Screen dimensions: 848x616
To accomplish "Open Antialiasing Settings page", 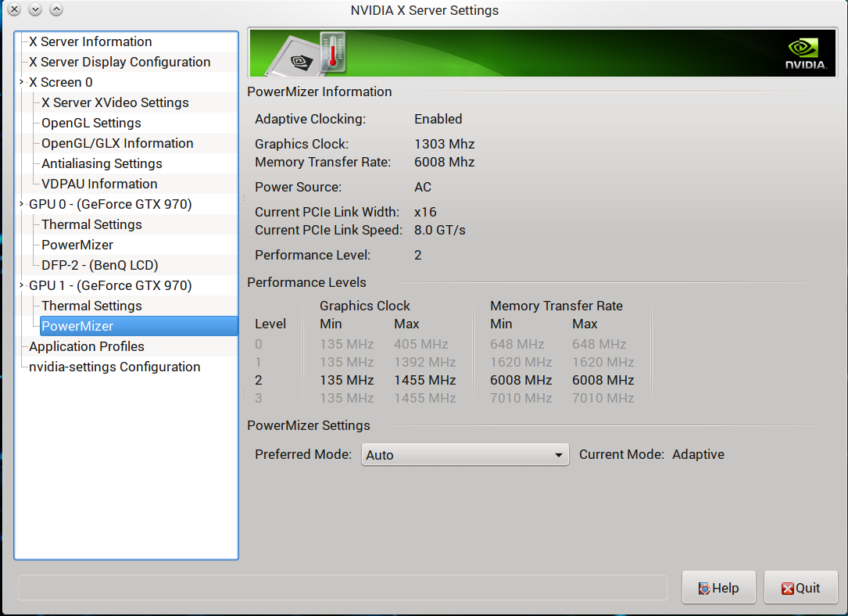I will [x=102, y=164].
